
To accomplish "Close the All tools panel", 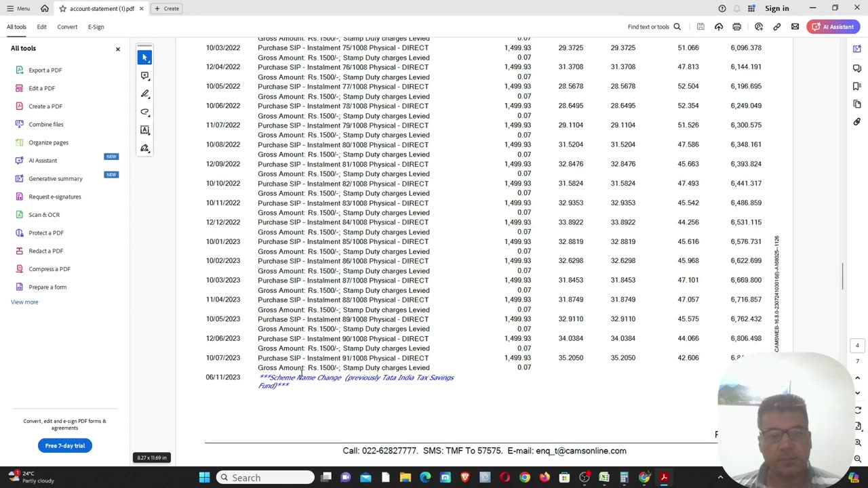I will (117, 49).
